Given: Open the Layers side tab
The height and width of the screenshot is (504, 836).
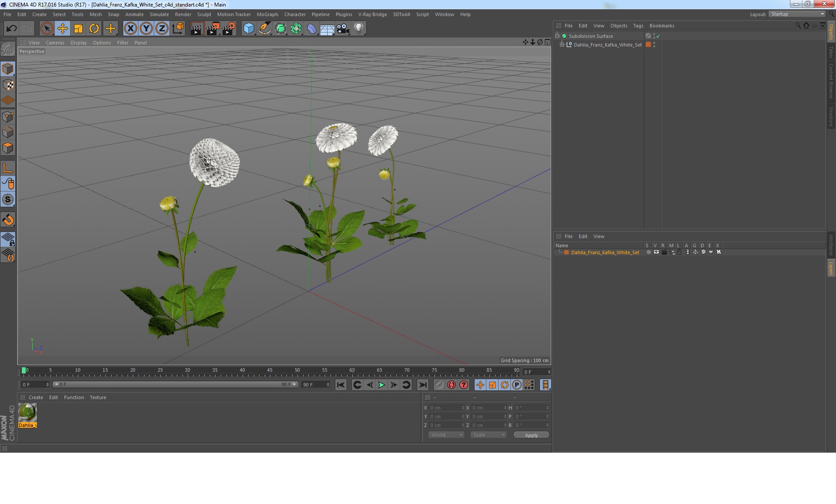Looking at the screenshot, I should [x=831, y=268].
